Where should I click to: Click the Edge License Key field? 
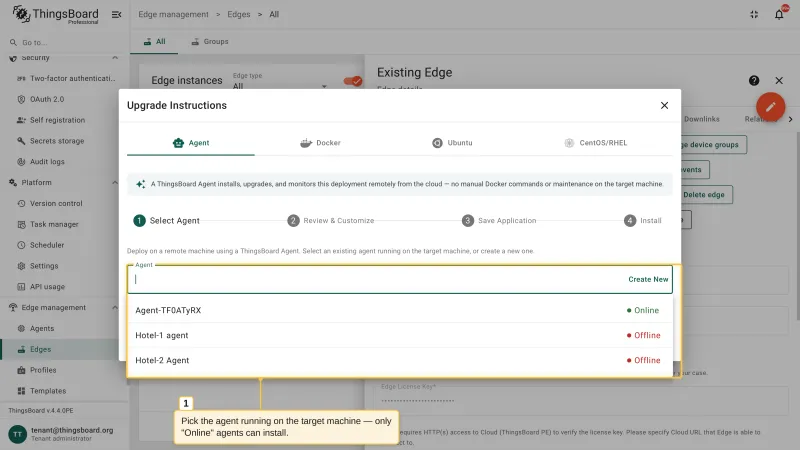coord(581,399)
